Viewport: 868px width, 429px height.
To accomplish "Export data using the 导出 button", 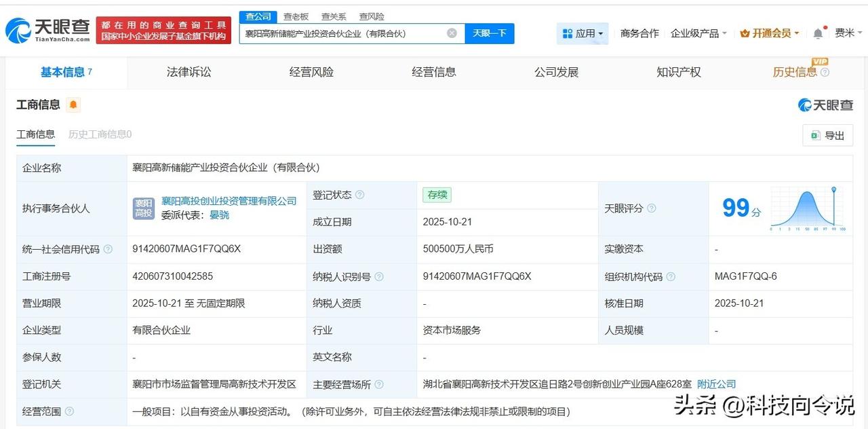I will tap(828, 135).
